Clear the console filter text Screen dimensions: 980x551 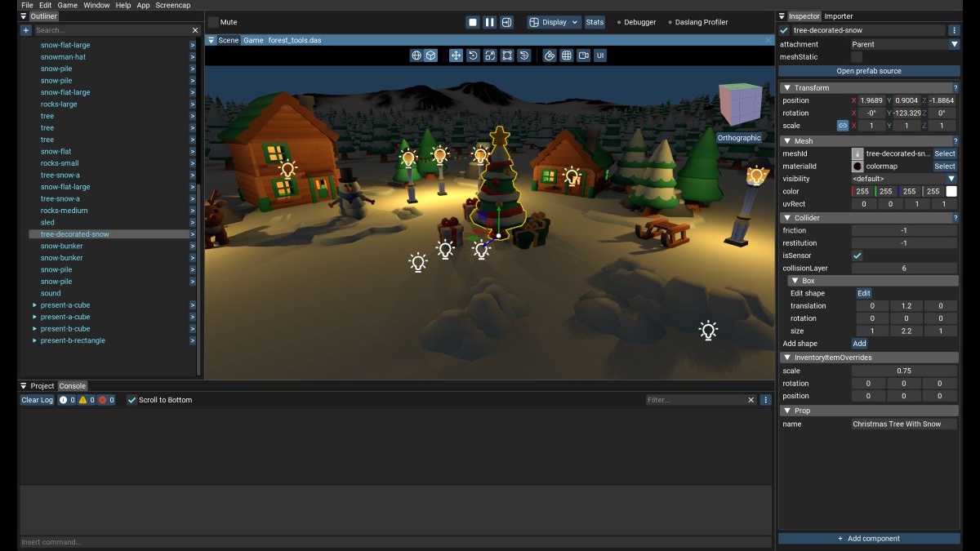pos(751,400)
